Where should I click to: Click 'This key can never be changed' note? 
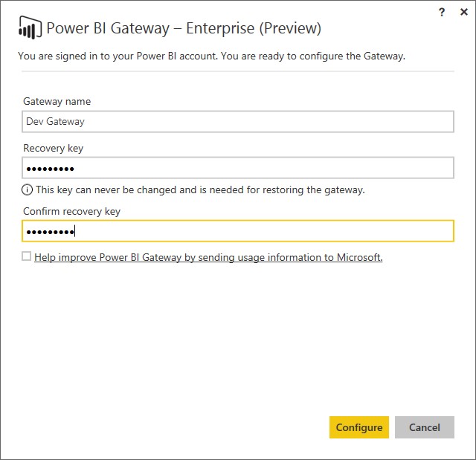pos(200,189)
